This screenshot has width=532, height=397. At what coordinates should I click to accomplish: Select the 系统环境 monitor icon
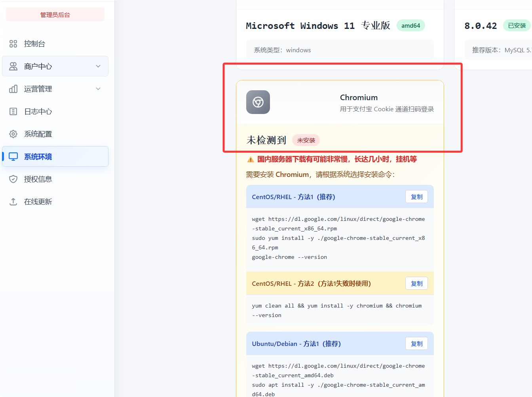[x=13, y=156]
